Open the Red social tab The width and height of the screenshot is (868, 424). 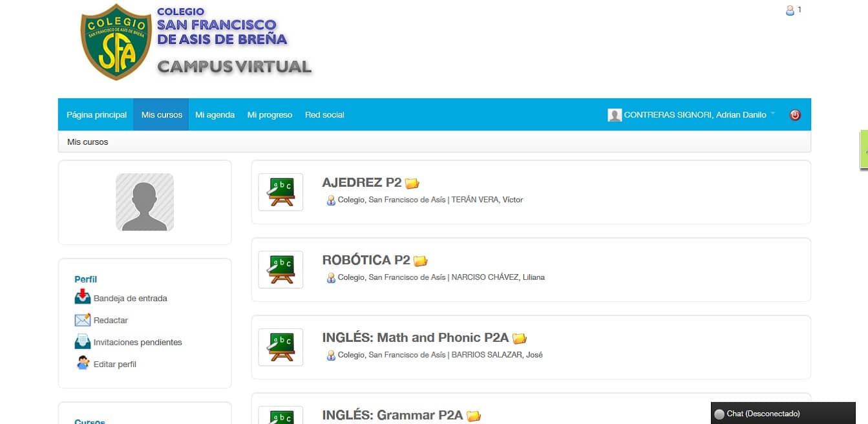point(324,115)
